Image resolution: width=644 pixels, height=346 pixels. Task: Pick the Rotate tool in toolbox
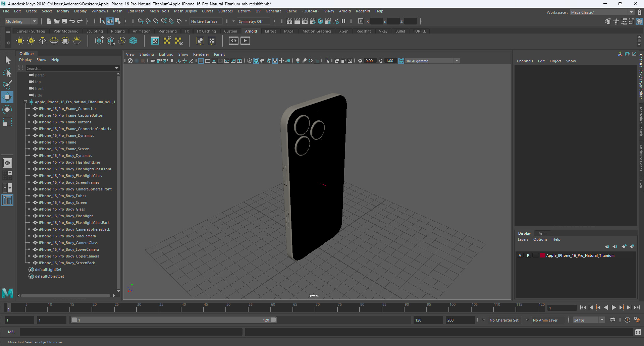(x=7, y=110)
